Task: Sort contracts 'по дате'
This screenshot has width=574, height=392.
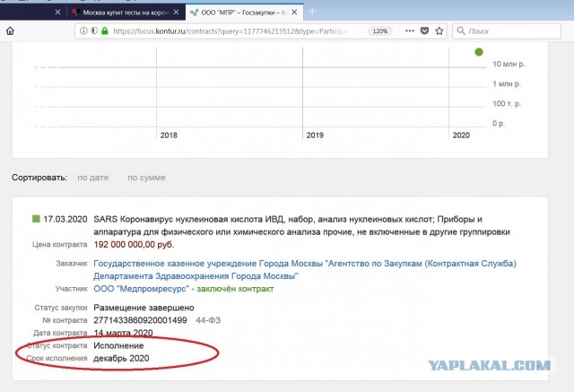Action: [x=93, y=178]
